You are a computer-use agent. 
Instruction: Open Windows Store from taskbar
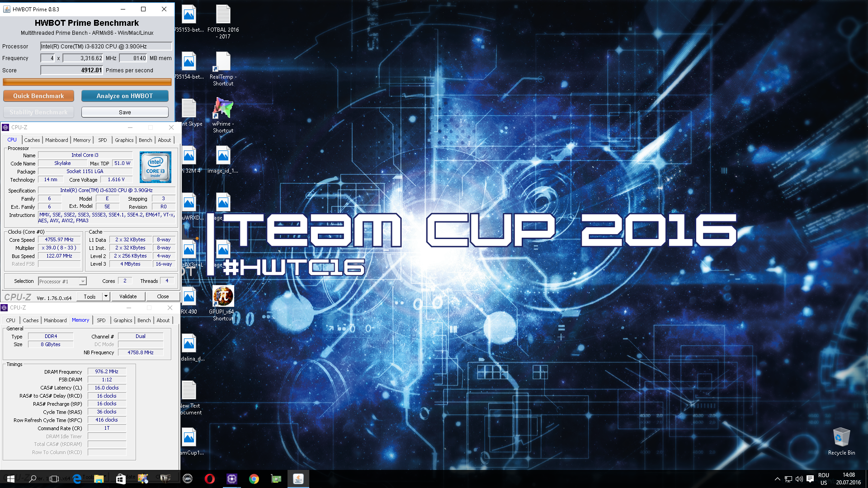[x=121, y=479]
